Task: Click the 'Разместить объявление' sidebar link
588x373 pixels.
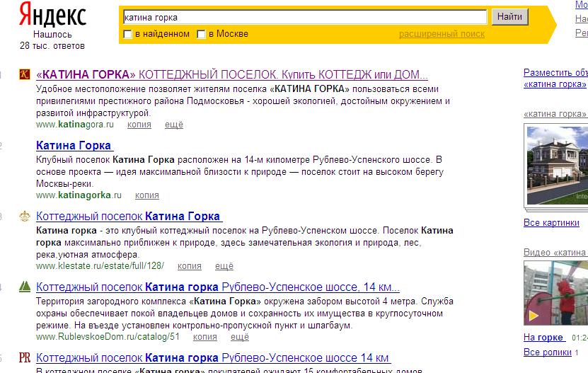Action: (555, 72)
